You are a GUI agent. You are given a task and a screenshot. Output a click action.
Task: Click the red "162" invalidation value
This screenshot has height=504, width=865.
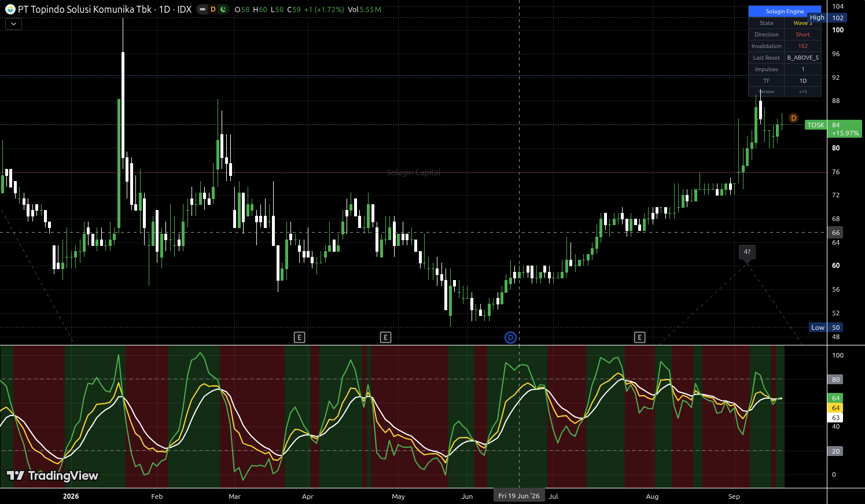pyautogui.click(x=803, y=46)
